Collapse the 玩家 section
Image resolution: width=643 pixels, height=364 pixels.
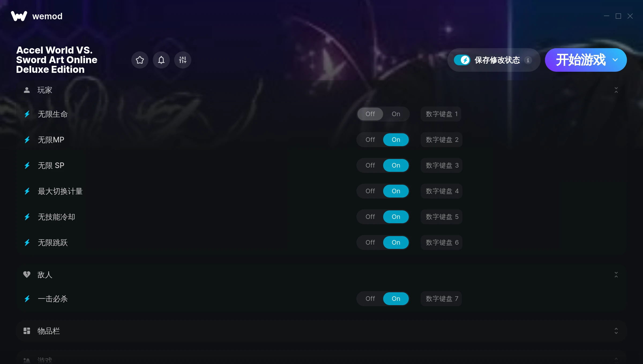616,90
